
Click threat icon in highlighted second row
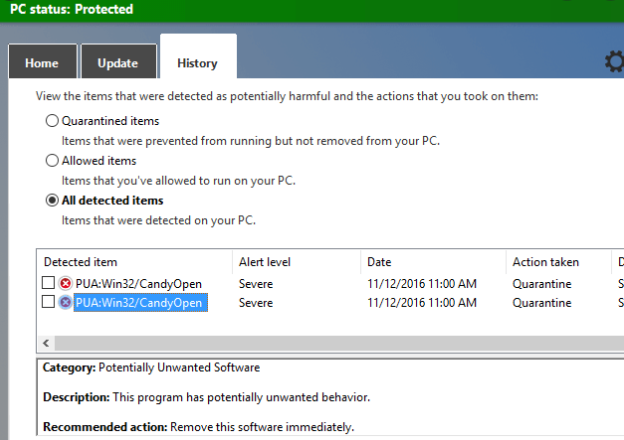[x=65, y=302]
